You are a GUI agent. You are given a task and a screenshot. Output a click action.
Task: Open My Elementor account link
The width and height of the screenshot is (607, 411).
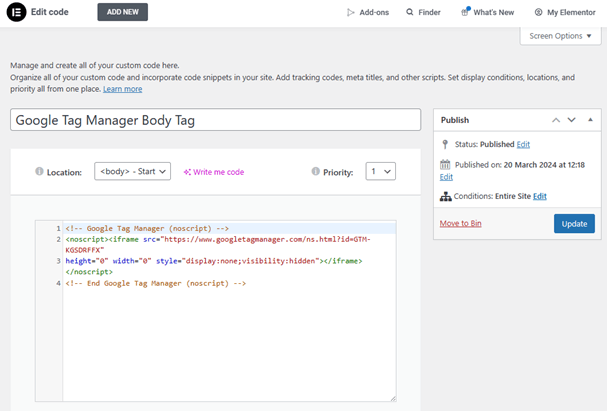click(565, 12)
